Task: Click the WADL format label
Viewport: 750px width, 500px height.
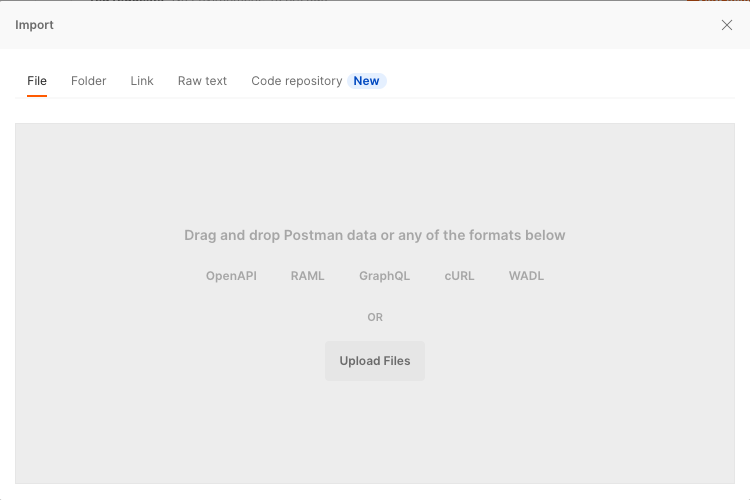Action: (526, 276)
